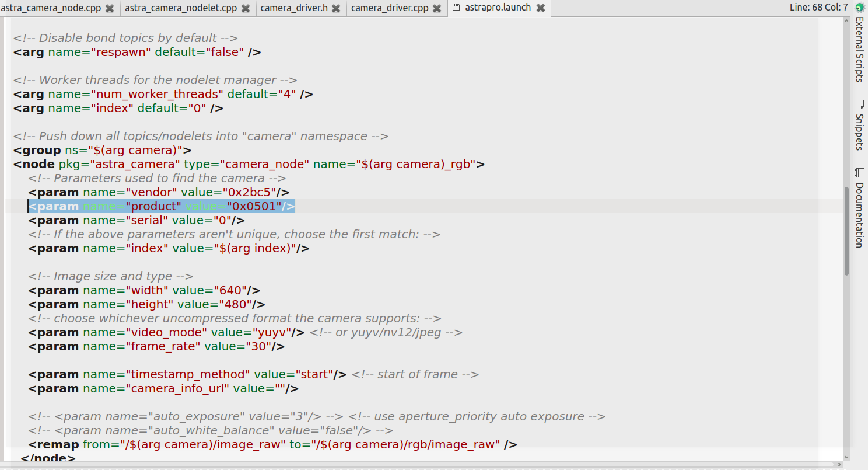Click the group ns="$(arg camera)" line

[102, 150]
